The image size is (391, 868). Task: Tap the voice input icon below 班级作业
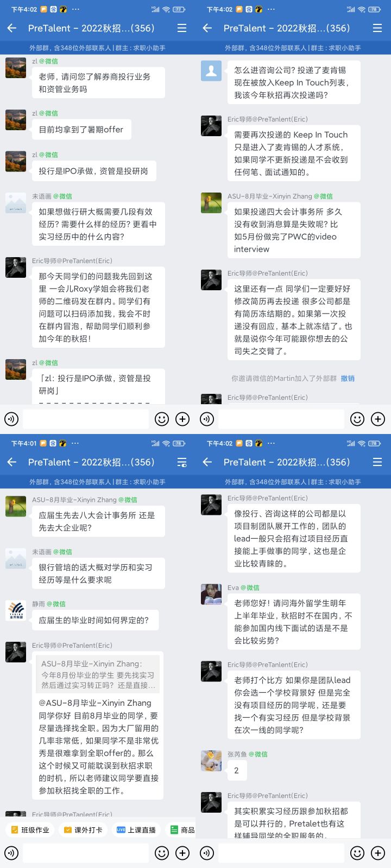11,853
